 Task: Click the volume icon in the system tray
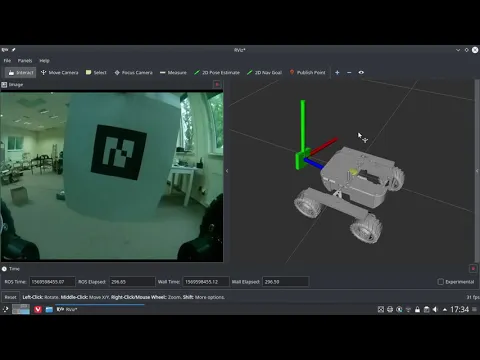click(x=435, y=310)
